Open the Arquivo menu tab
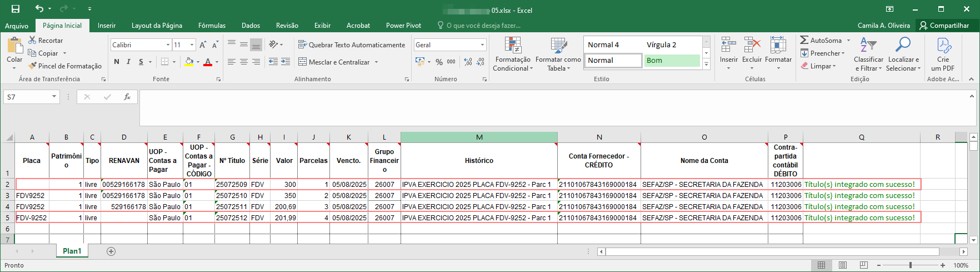The width and height of the screenshot is (980, 272). pyautogui.click(x=17, y=26)
